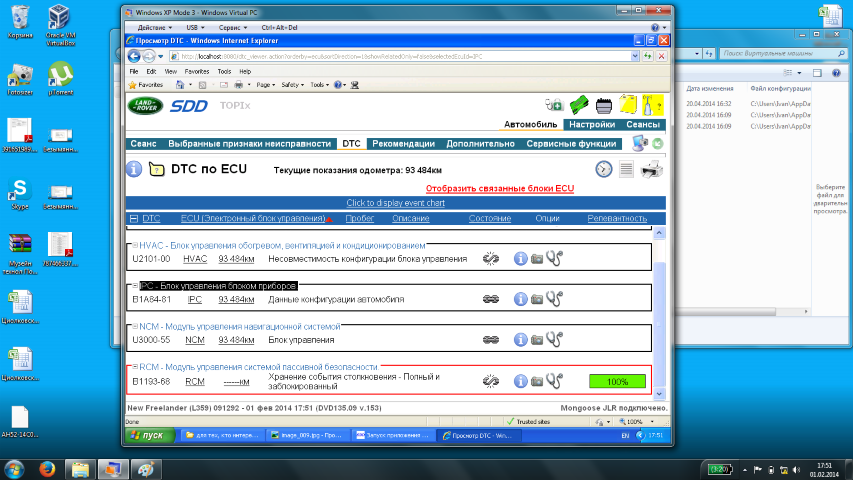The height and width of the screenshot is (480, 853).
Task: Open the Действие menu in Virtual PC
Action: pos(154,27)
